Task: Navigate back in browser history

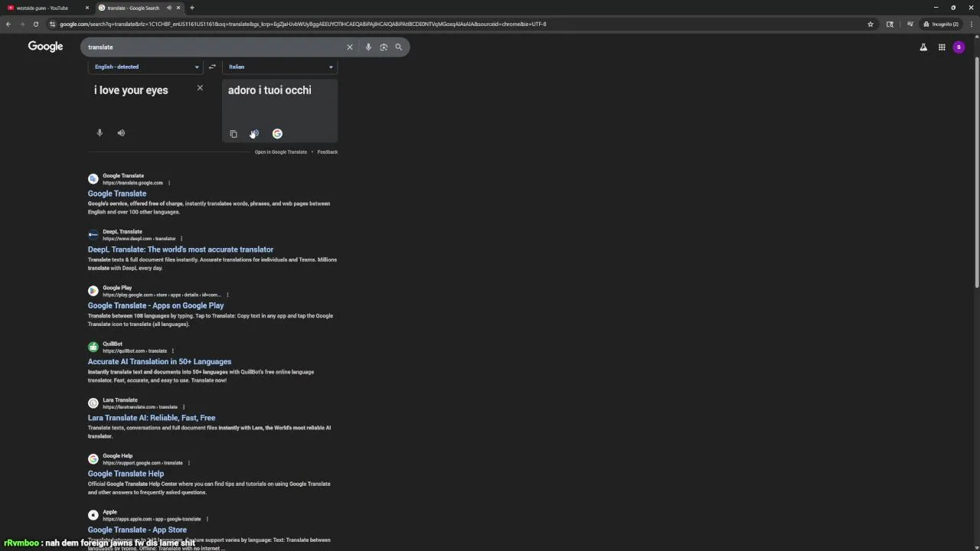Action: tap(8, 24)
